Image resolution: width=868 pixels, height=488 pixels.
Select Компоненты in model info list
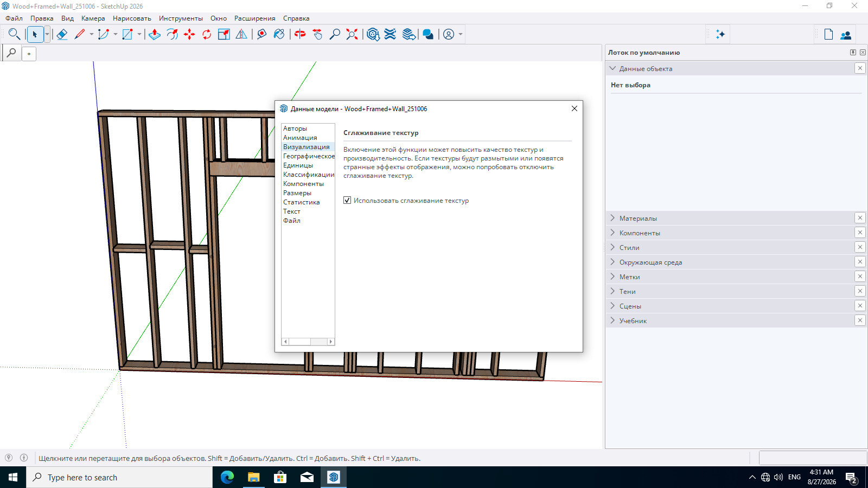tap(303, 184)
